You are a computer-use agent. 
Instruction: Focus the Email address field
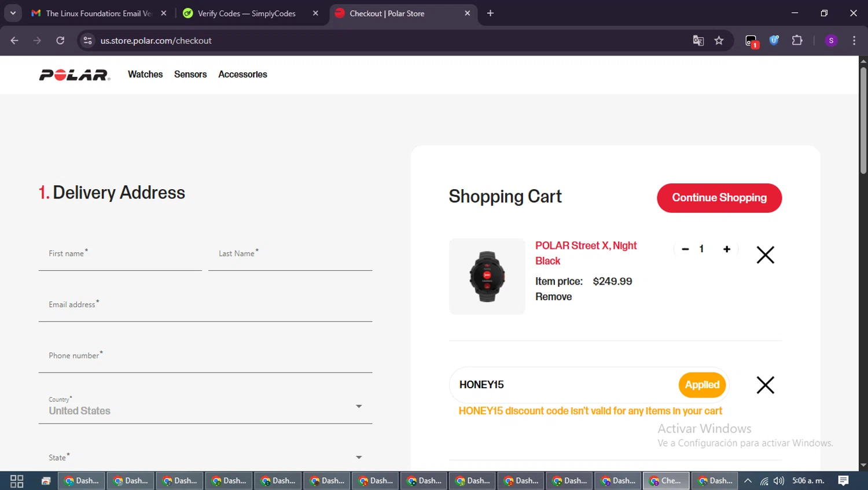[x=205, y=305]
